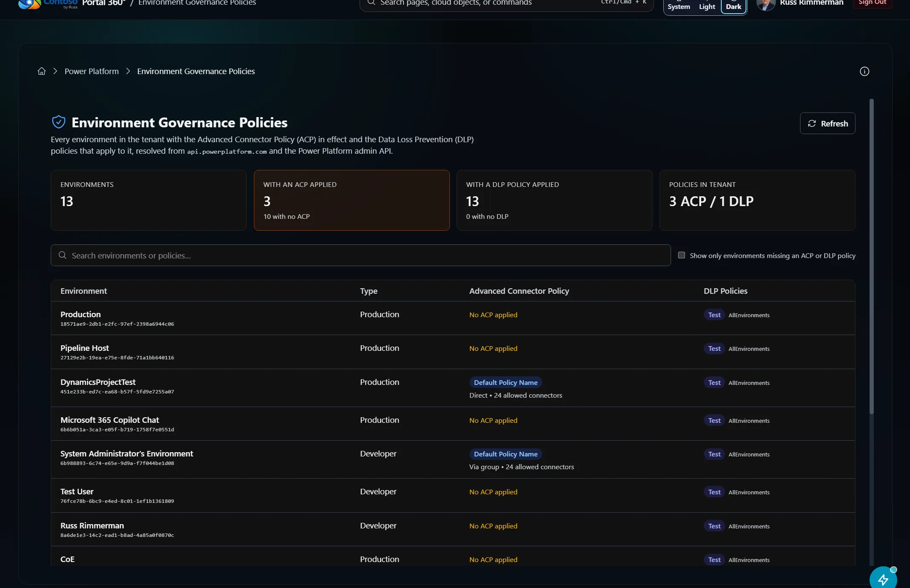This screenshot has height=588, width=910.
Task: Click No ACP applied in Test User row
Action: pyautogui.click(x=493, y=492)
